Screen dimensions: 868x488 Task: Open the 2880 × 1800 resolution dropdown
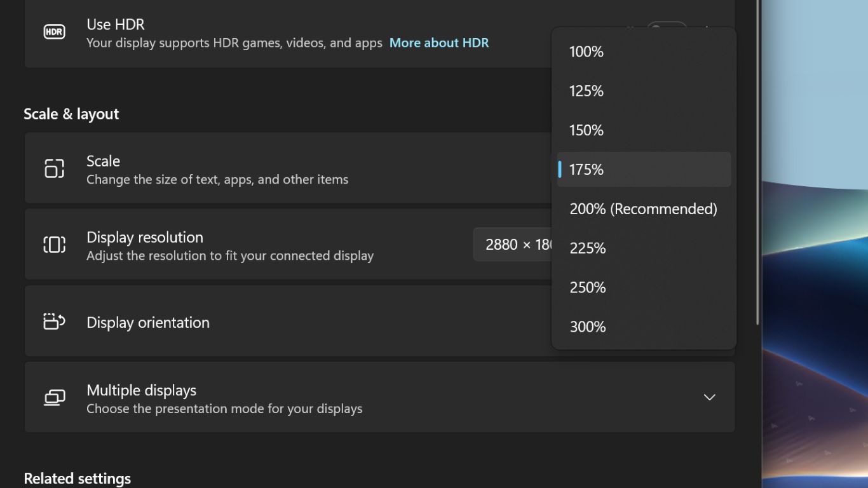pyautogui.click(x=512, y=245)
